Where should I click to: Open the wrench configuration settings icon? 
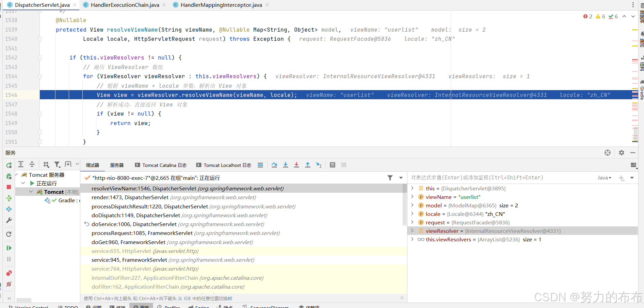[9, 220]
